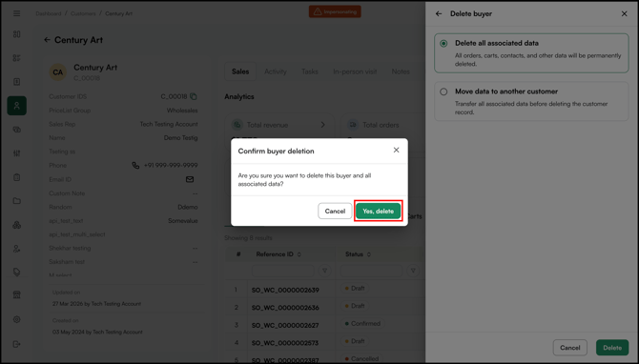Open the hamburger menu icon

(17, 13)
